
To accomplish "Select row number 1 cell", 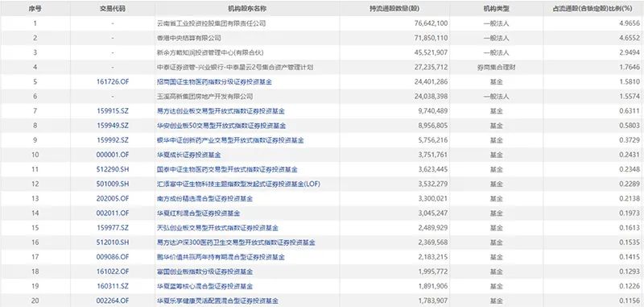I will pos(35,23).
